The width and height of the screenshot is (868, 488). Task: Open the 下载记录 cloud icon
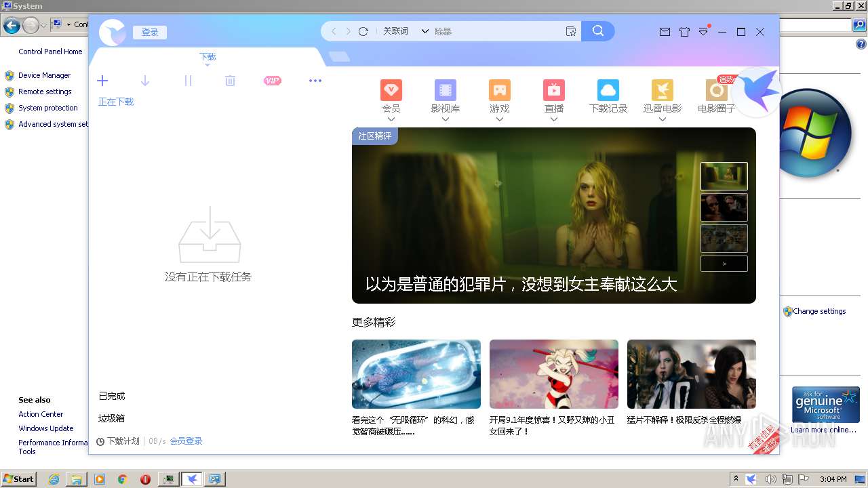[x=608, y=90]
